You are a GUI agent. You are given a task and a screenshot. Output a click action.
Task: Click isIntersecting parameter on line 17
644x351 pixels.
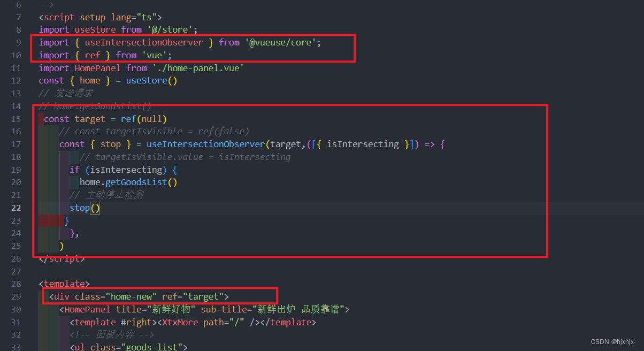(x=363, y=144)
